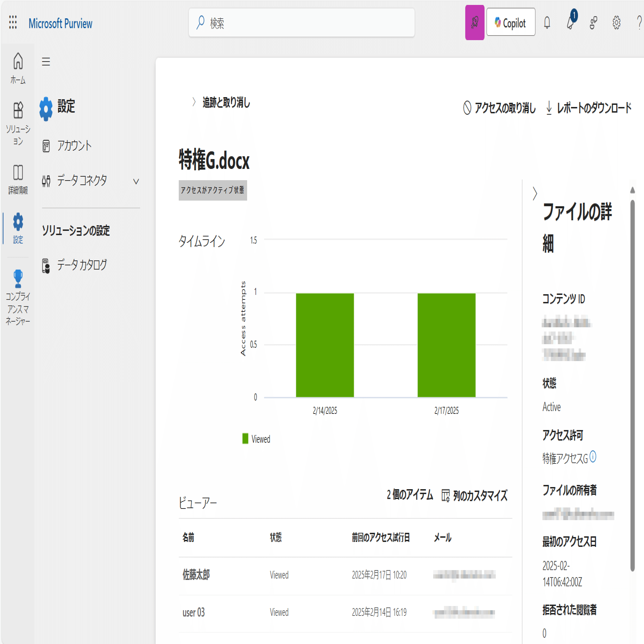This screenshot has width=644, height=644.
Task: Open the Microsoft 365 app launcher waffle icon
Action: [13, 22]
